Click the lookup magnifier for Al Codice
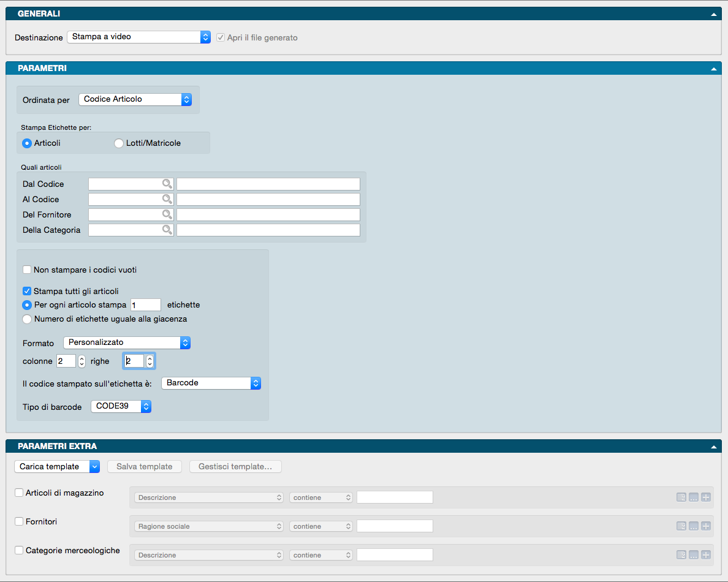This screenshot has width=728, height=582. click(x=166, y=199)
